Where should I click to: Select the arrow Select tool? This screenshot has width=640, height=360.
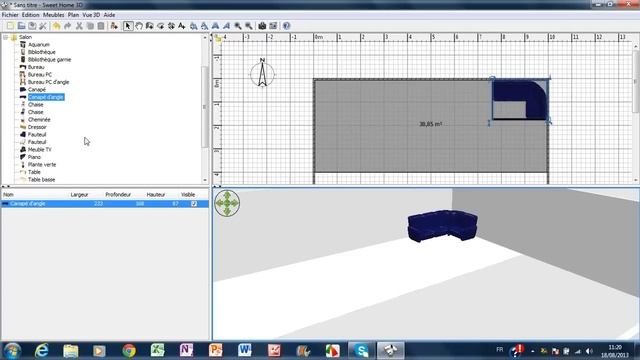click(x=128, y=26)
